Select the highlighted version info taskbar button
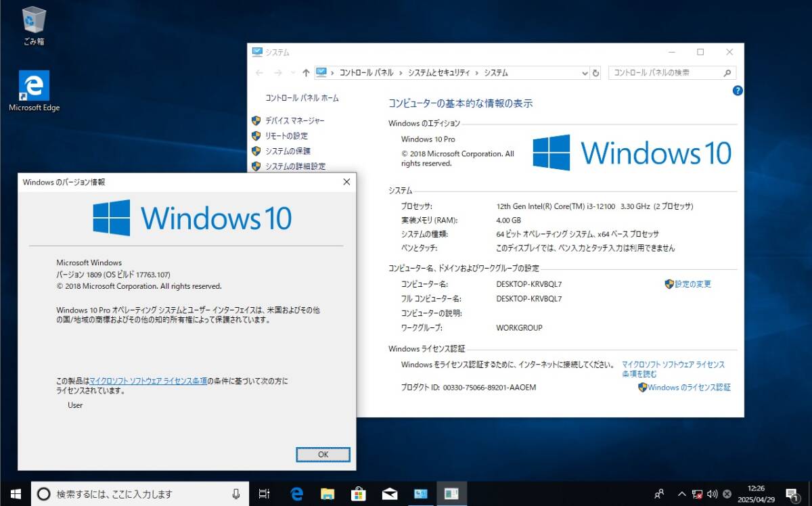This screenshot has width=812, height=506. click(452, 494)
